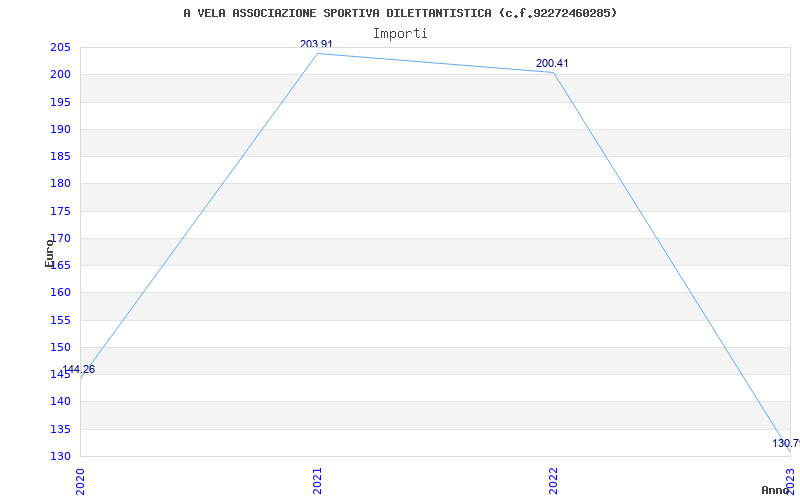Click the chart title with c.f.92272460285
Viewport: 800px width, 500px height.
click(400, 13)
